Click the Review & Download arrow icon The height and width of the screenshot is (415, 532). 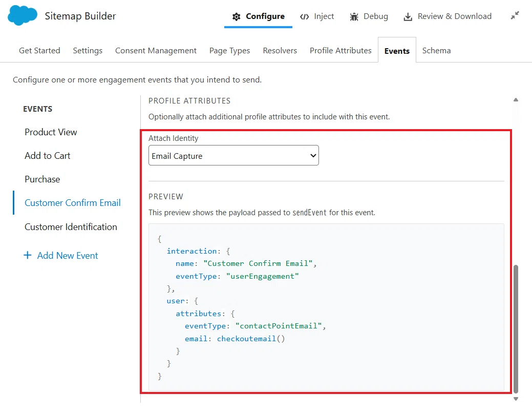[408, 16]
